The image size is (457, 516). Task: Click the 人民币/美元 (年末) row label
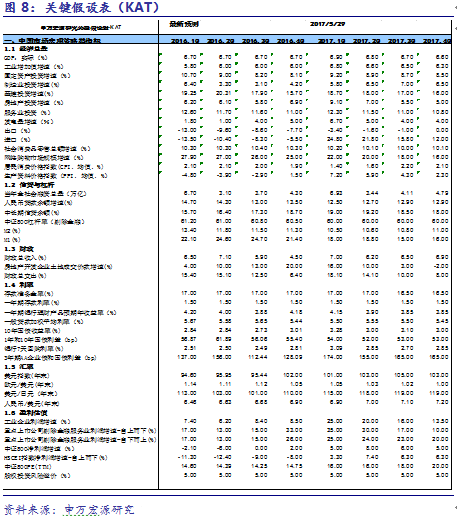pyautogui.click(x=32, y=404)
